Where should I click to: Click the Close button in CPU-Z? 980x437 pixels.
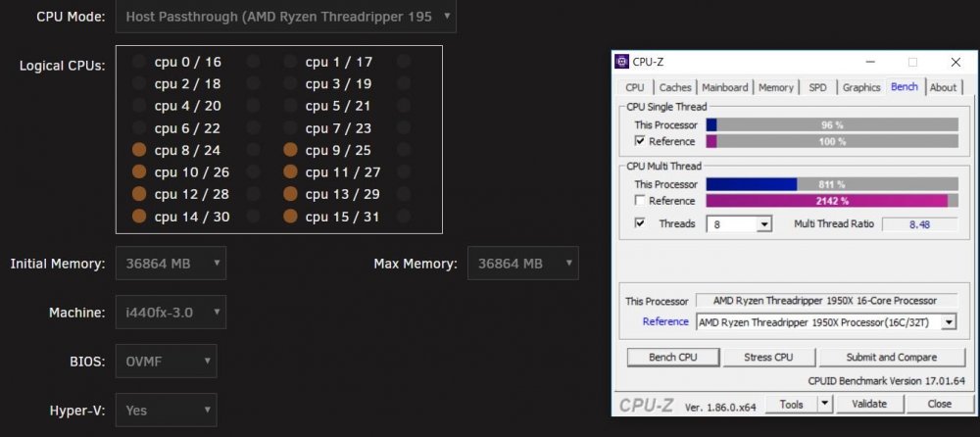pos(940,404)
